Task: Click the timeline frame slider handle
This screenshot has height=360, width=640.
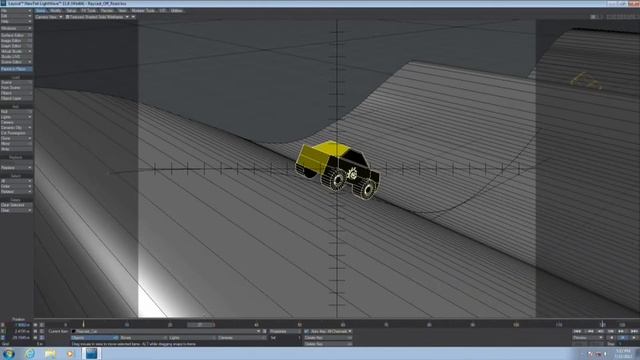Action: 201,325
